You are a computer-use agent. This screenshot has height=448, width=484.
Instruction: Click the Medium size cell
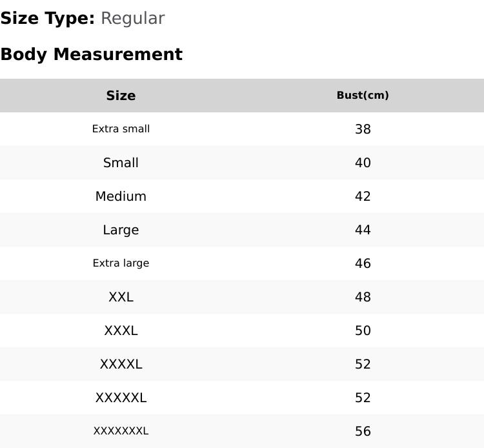click(121, 196)
